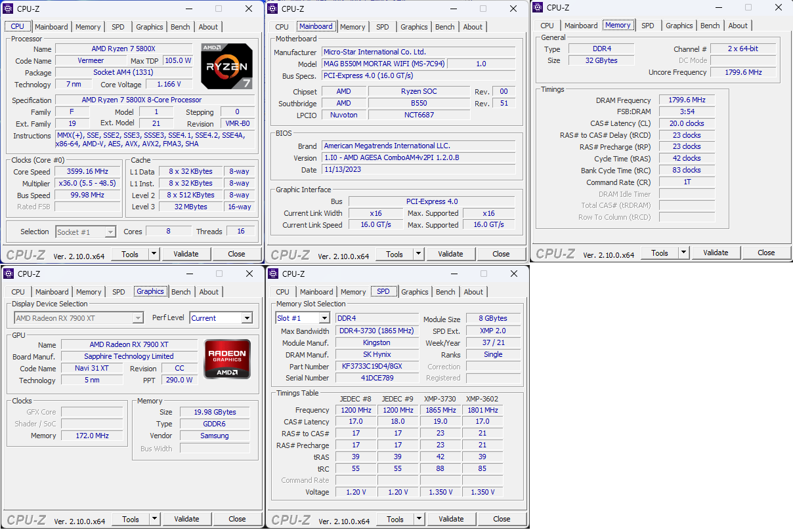This screenshot has width=793, height=532.
Task: Switch to Bench tab in the CPU window
Action: [180, 27]
